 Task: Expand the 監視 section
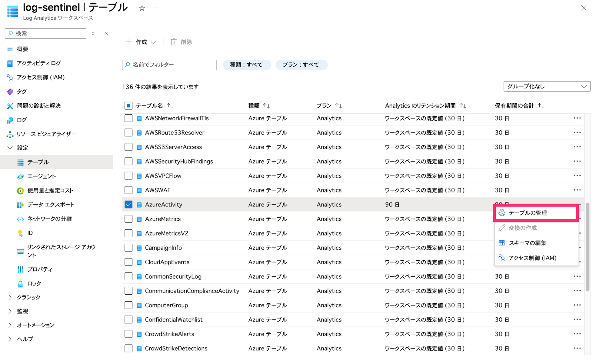point(10,311)
